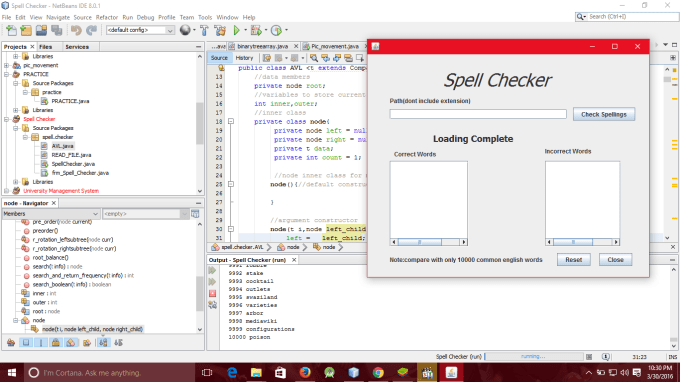Click the Check Spellings button
Viewport: 680px width, 382px height.
pos(604,114)
